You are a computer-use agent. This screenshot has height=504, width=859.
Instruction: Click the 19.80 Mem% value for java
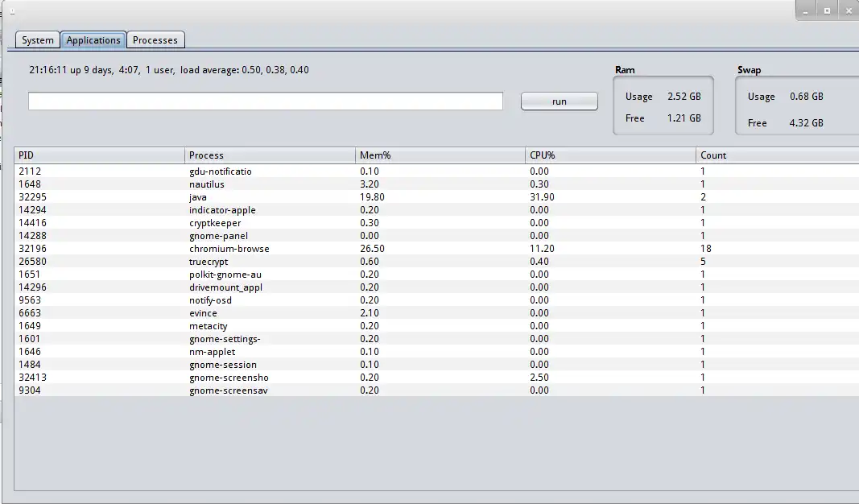tap(372, 197)
